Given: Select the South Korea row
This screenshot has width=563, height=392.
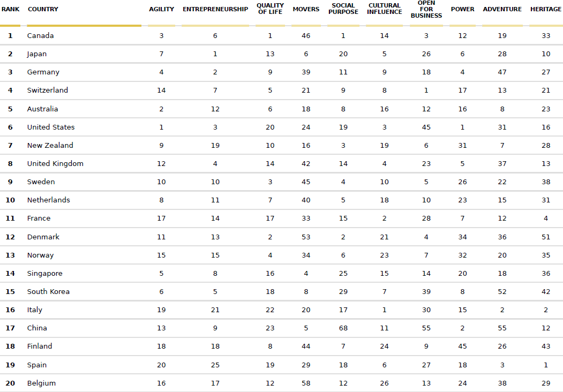Looking at the screenshot, I should tap(48, 292).
